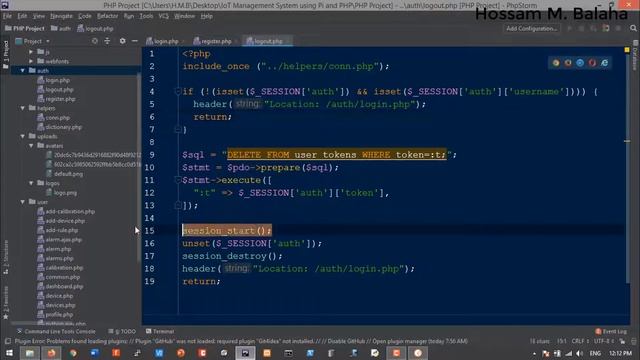Click the yellow code inspection indicator
The image size is (640, 360).
click(627, 50)
